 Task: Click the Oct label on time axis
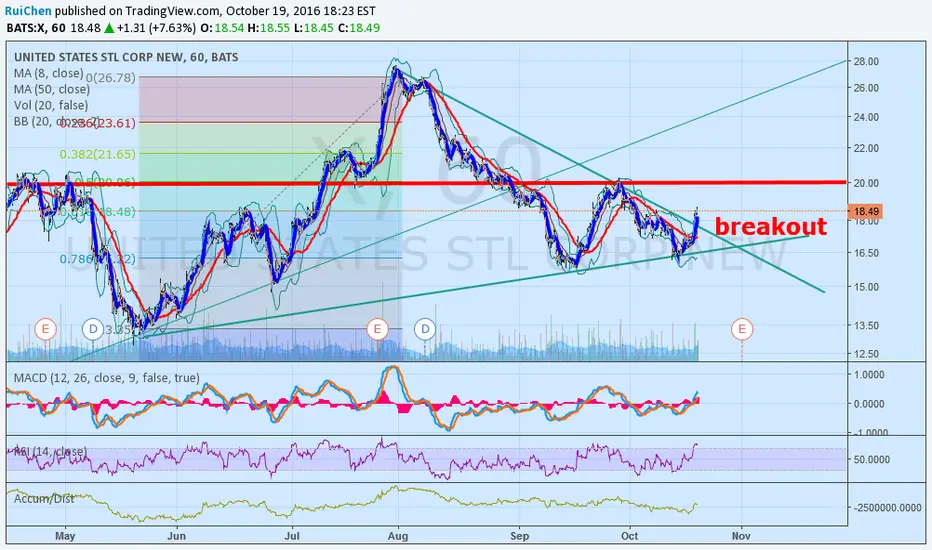point(629,536)
